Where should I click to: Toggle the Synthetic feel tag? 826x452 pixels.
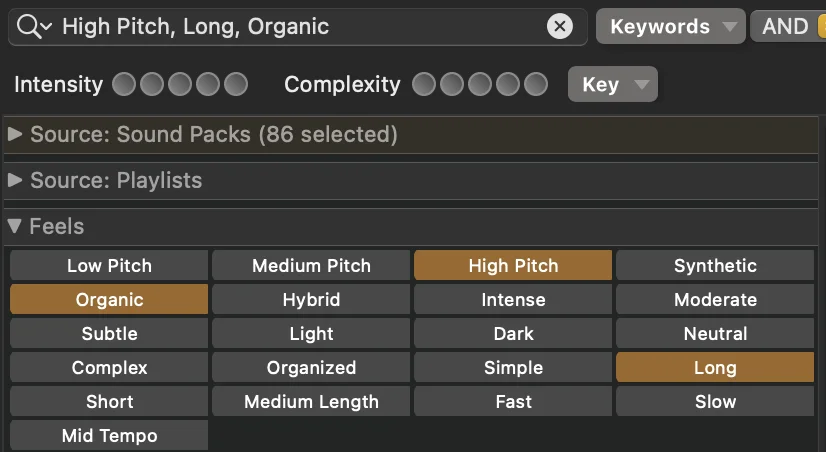click(x=715, y=266)
